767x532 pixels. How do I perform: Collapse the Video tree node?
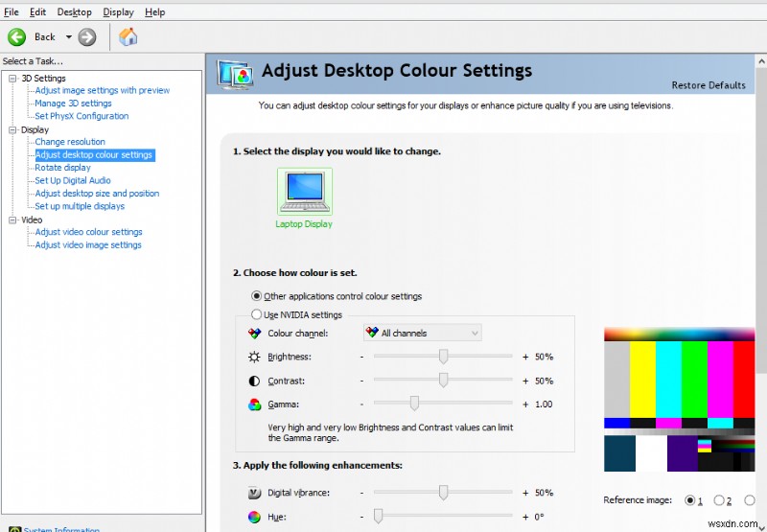coord(12,220)
